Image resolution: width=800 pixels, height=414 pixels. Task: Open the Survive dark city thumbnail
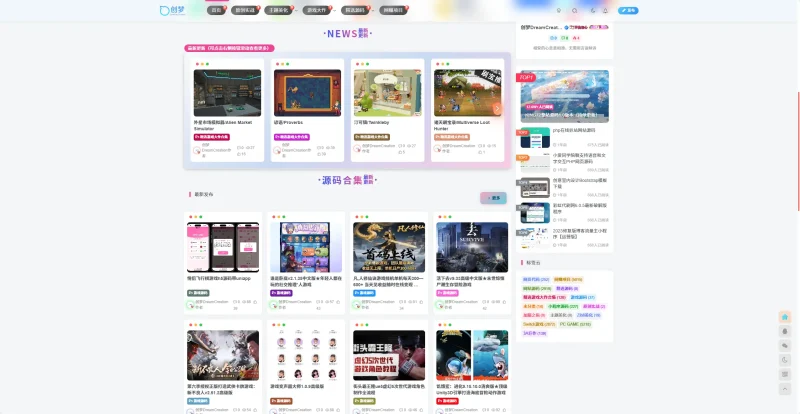(x=472, y=247)
